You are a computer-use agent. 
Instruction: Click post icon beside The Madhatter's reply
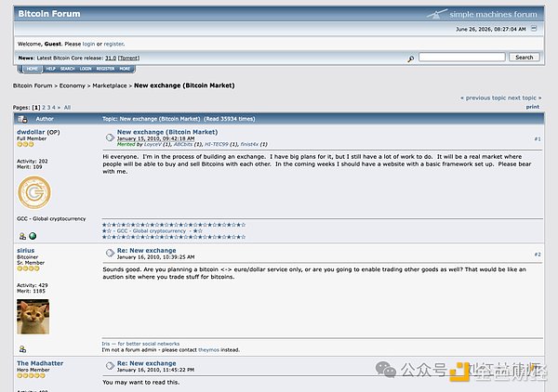110,365
